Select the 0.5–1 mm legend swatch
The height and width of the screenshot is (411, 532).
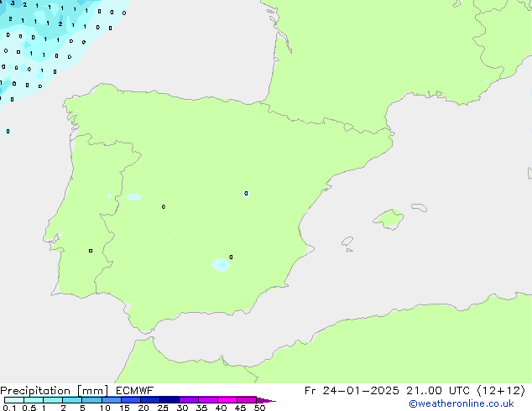(34, 400)
